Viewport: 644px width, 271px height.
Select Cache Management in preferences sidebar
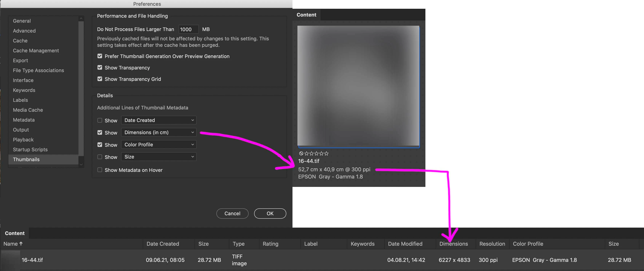[x=36, y=50]
